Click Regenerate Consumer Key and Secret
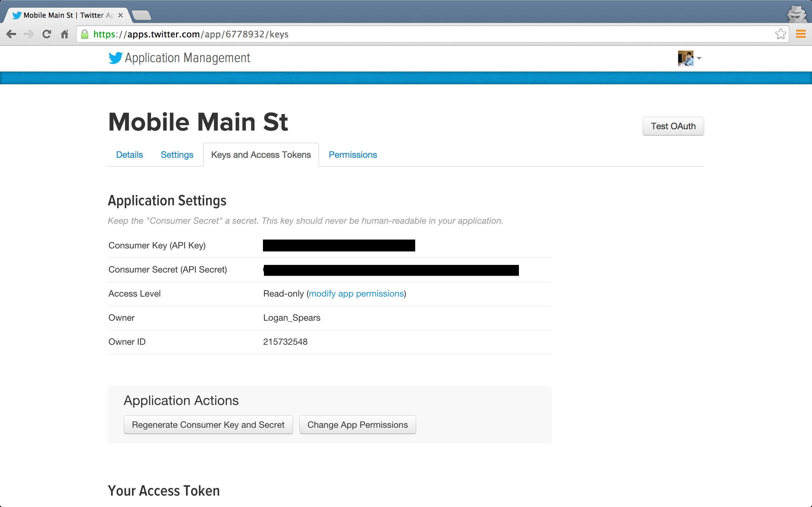Viewport: 812px width, 507px height. [208, 425]
